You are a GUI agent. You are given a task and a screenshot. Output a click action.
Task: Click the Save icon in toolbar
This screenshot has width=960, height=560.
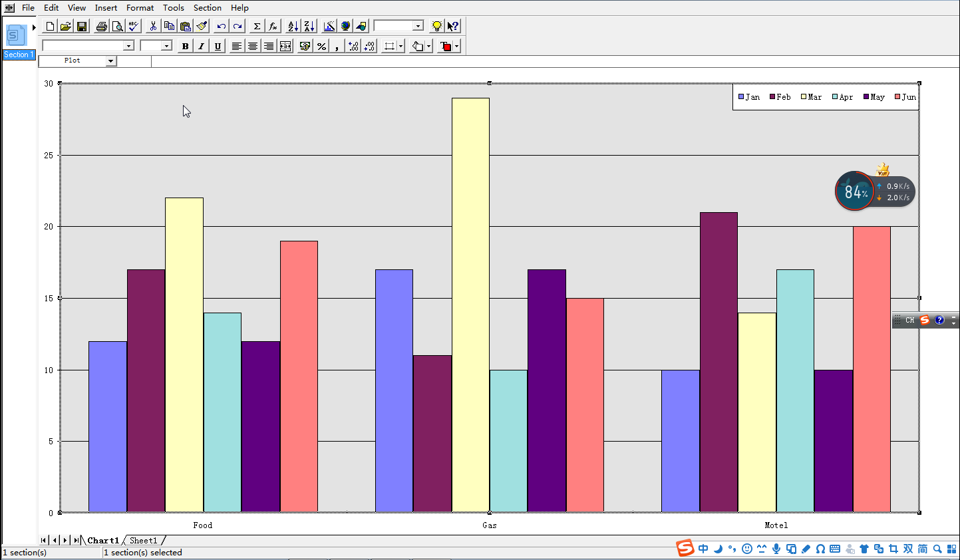pos(82,27)
